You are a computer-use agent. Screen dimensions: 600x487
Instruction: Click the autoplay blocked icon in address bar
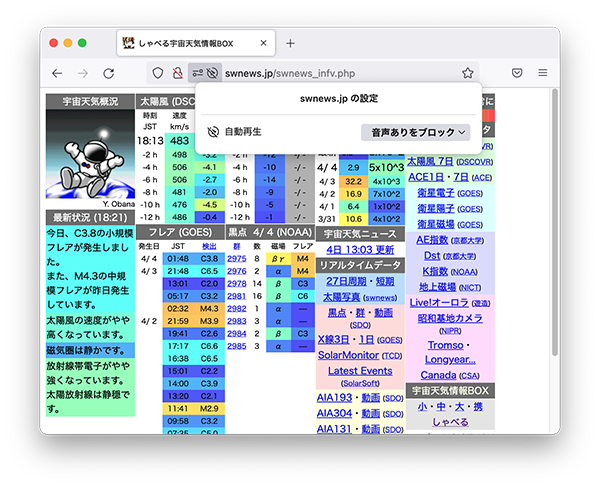click(x=213, y=73)
